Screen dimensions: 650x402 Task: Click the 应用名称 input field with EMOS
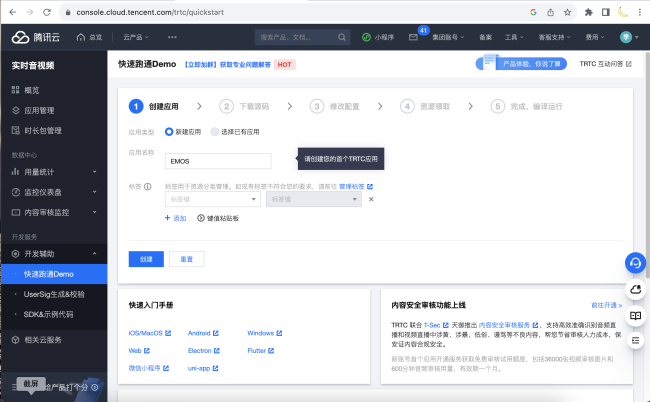tap(218, 161)
